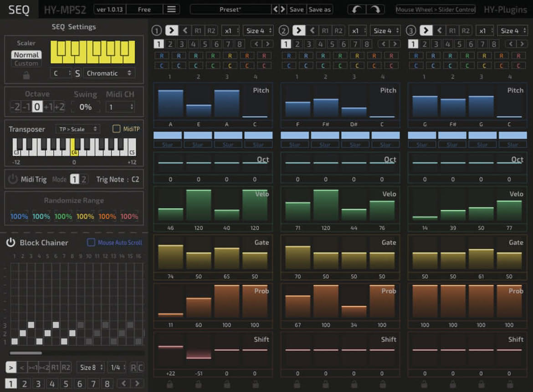This screenshot has height=392, width=533.
Task: Click the redo arrow icon
Action: click(375, 10)
